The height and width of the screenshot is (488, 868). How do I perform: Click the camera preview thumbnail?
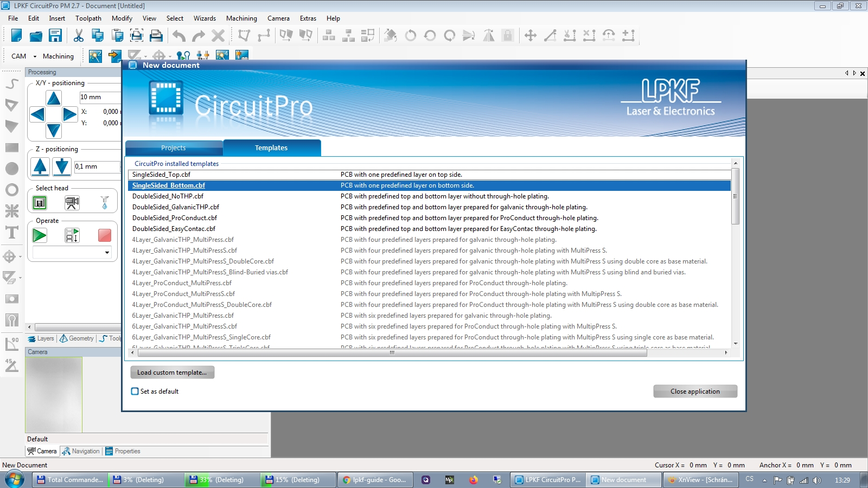pyautogui.click(x=54, y=395)
